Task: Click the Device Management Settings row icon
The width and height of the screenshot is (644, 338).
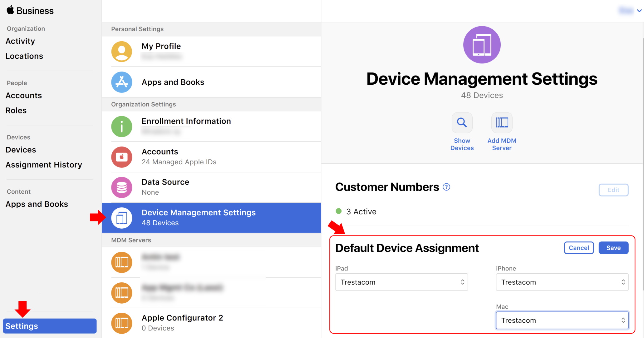Action: pyautogui.click(x=122, y=218)
